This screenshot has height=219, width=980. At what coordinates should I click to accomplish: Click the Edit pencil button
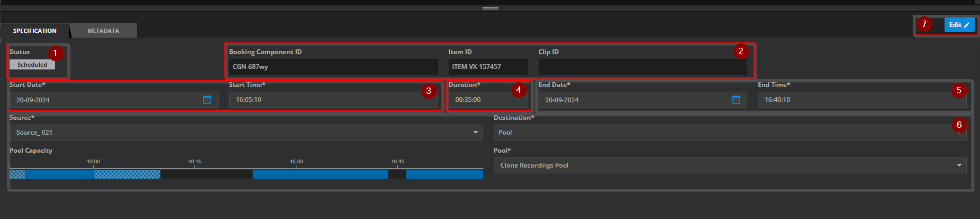pyautogui.click(x=959, y=25)
